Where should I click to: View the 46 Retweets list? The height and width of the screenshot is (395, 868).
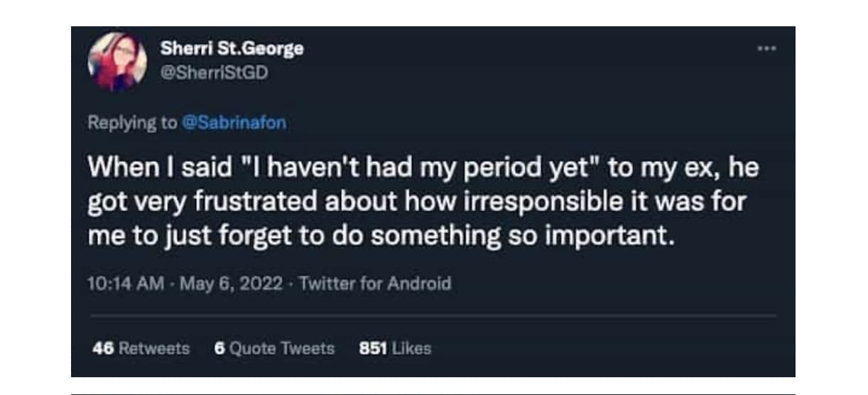(x=141, y=348)
